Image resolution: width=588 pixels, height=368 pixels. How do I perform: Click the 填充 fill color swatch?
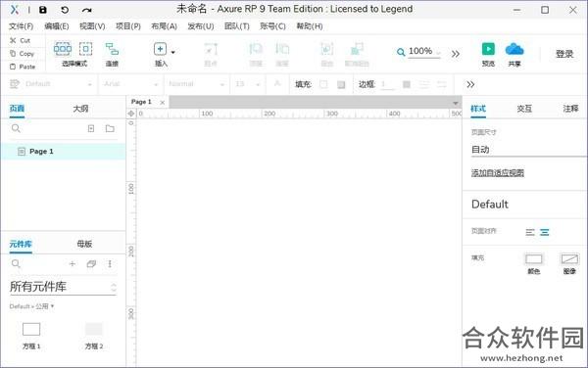[x=323, y=84]
